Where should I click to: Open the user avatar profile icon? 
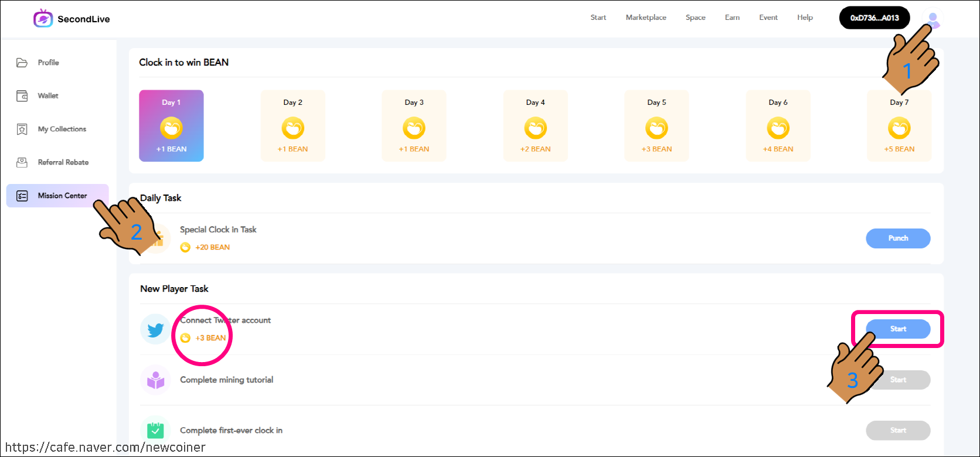click(933, 19)
